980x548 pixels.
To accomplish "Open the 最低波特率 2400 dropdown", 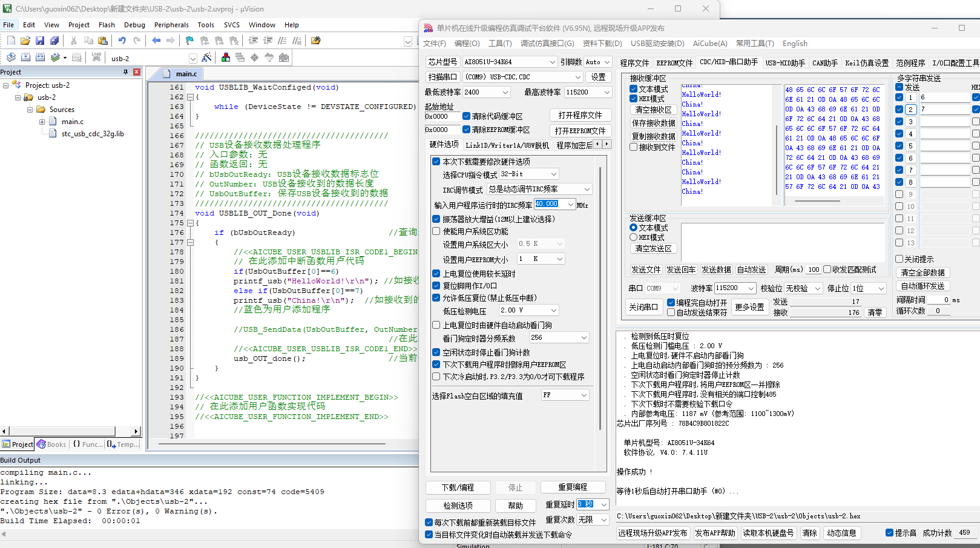I will coord(487,92).
